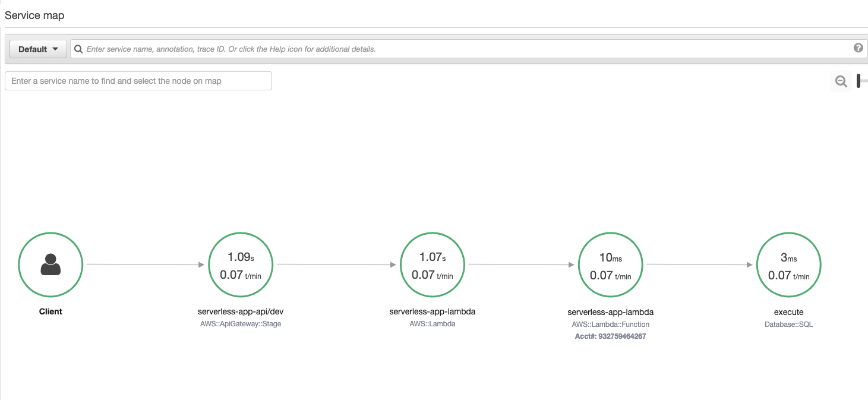Click the arrow on the Default dropdown
This screenshot has height=400, width=868.
point(55,49)
